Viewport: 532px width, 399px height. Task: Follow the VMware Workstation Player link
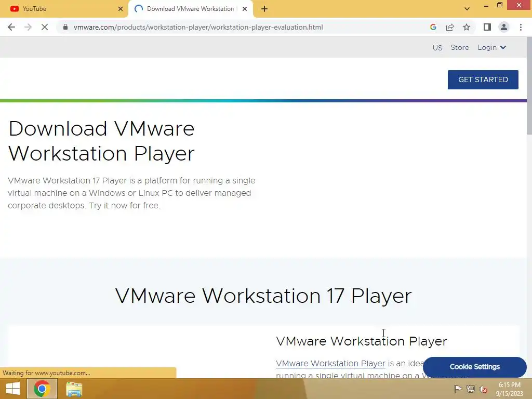click(x=330, y=363)
